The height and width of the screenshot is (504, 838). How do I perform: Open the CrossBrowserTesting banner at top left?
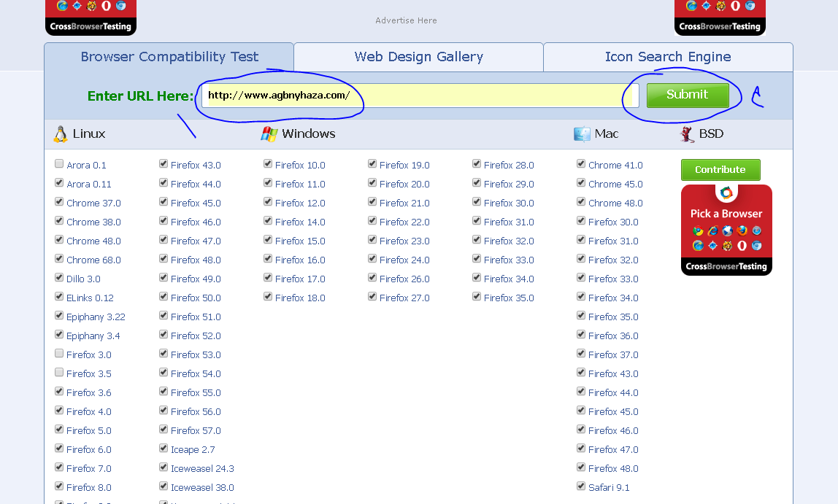[91, 17]
